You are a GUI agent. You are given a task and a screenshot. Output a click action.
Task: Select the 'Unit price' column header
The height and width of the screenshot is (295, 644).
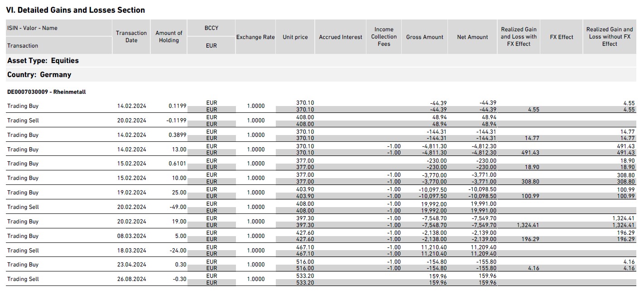(295, 37)
